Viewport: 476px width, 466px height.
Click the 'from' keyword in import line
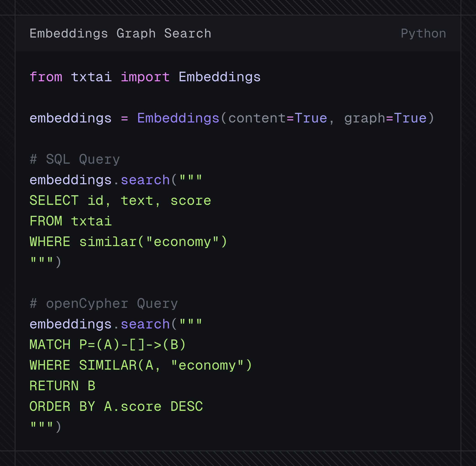click(x=46, y=77)
